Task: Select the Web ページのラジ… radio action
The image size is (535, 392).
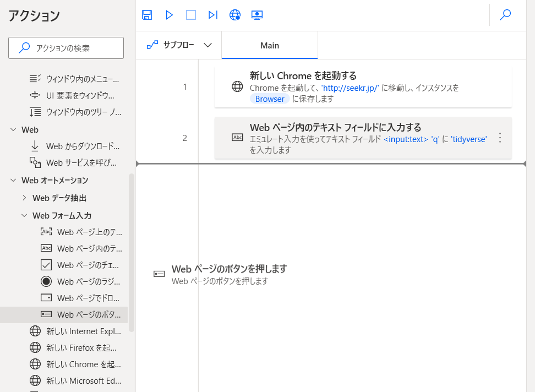Action: click(80, 282)
